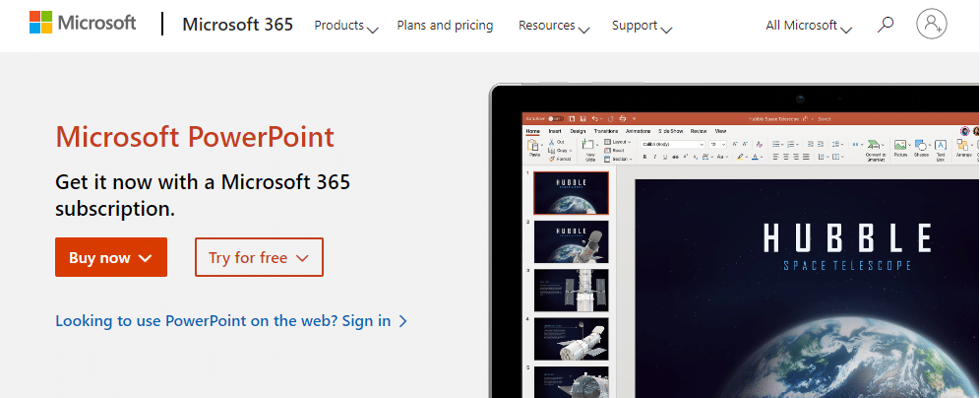Viewport: 980px width, 398px height.
Task: Switch to the Design ribbon tab
Action: click(578, 130)
